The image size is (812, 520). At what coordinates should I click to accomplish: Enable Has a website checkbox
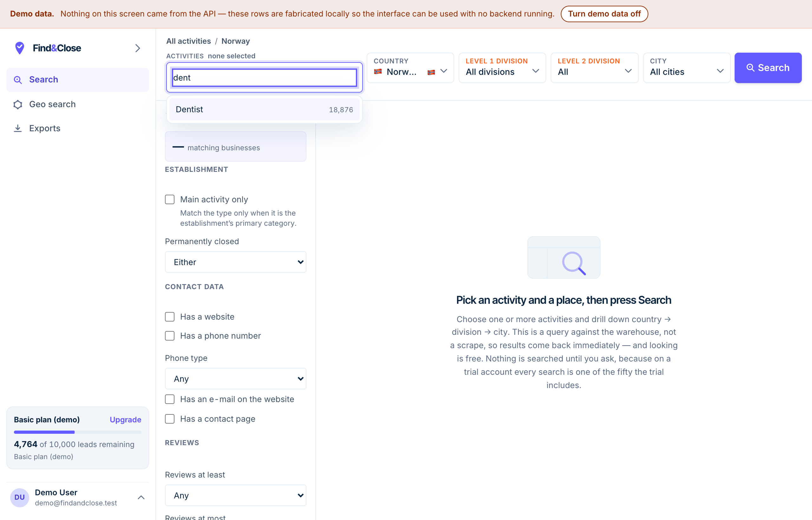tap(170, 317)
